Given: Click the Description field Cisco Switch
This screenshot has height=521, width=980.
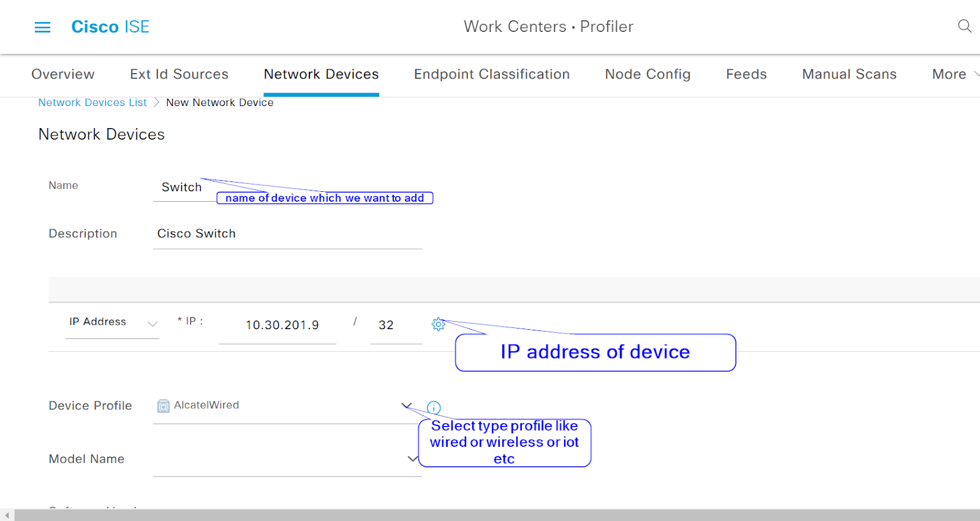Looking at the screenshot, I should pos(287,234).
